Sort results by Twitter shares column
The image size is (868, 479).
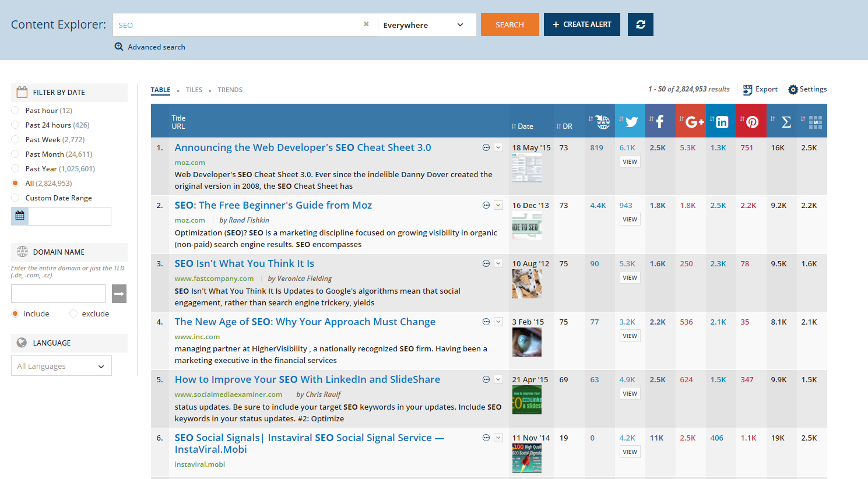(630, 121)
